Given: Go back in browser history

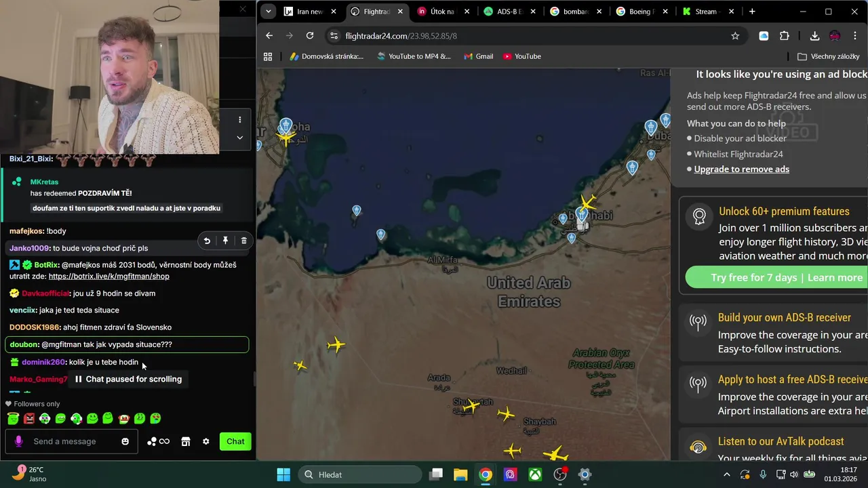Looking at the screenshot, I should (269, 36).
